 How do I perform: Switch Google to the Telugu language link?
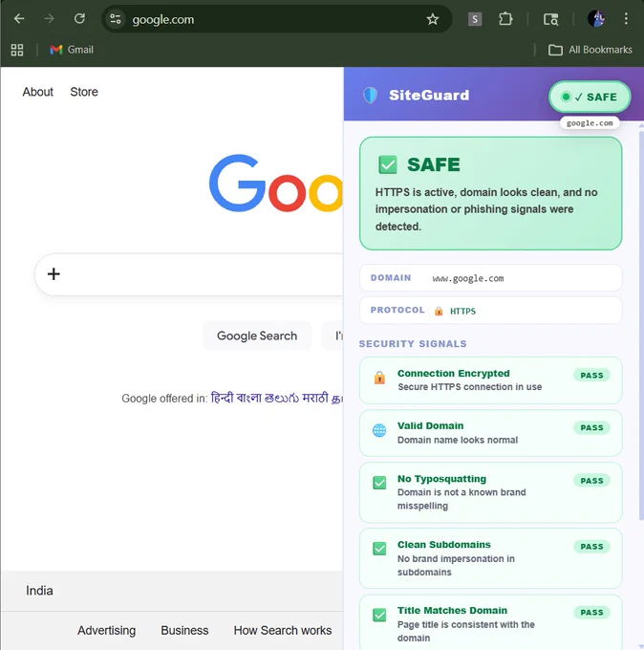282,398
